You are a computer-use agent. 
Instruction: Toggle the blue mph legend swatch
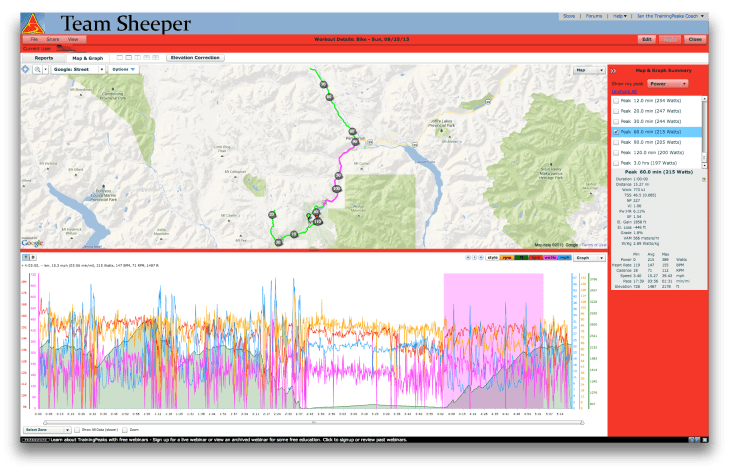coord(564,258)
